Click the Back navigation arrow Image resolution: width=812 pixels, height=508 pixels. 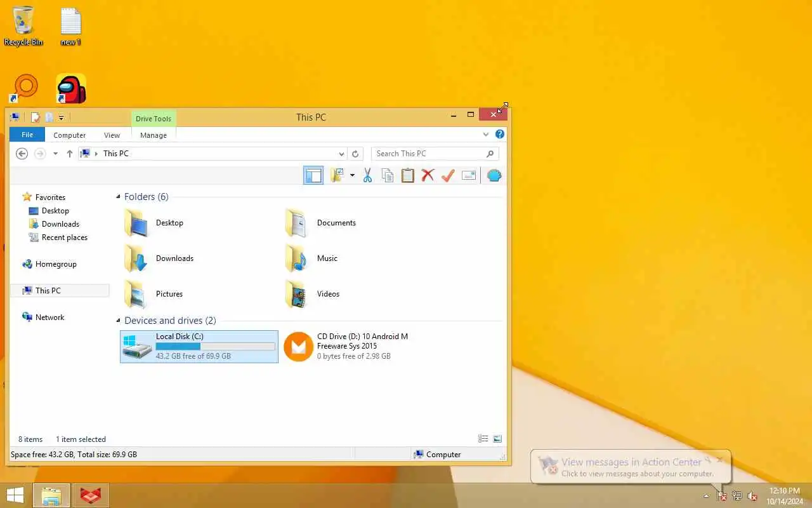pos(22,154)
